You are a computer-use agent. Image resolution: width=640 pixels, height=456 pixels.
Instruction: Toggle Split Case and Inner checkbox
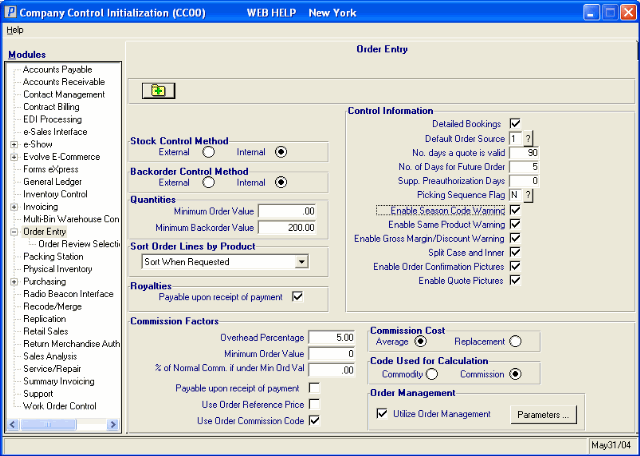[x=515, y=252]
